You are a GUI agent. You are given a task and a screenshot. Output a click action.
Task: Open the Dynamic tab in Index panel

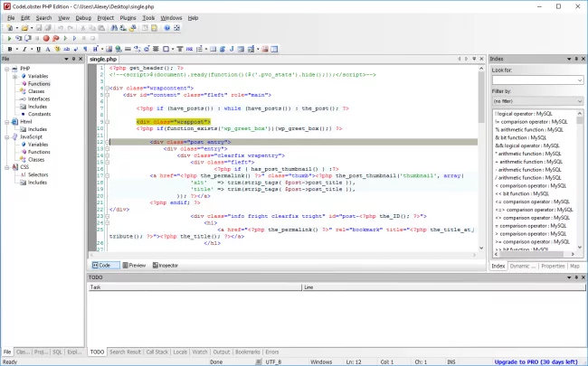[523, 266]
